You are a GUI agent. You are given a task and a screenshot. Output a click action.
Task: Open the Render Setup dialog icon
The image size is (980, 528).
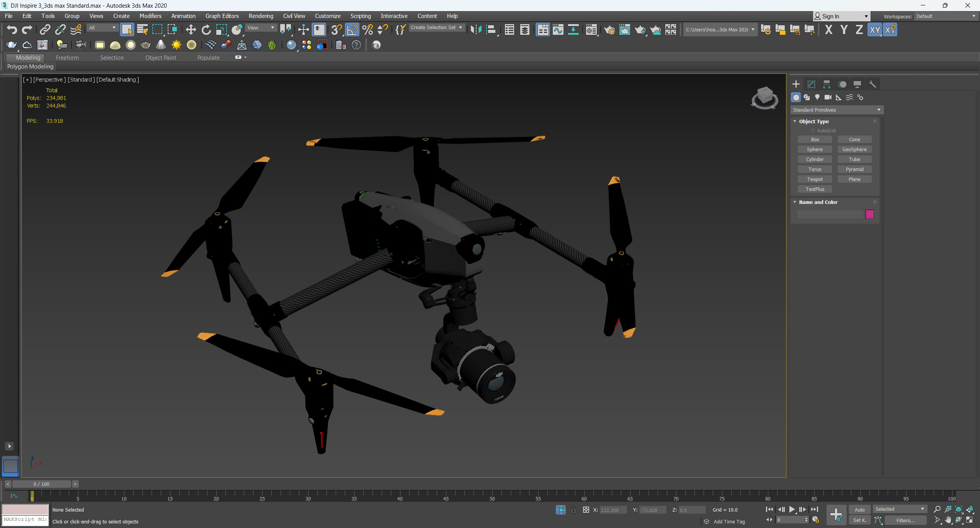tap(609, 29)
